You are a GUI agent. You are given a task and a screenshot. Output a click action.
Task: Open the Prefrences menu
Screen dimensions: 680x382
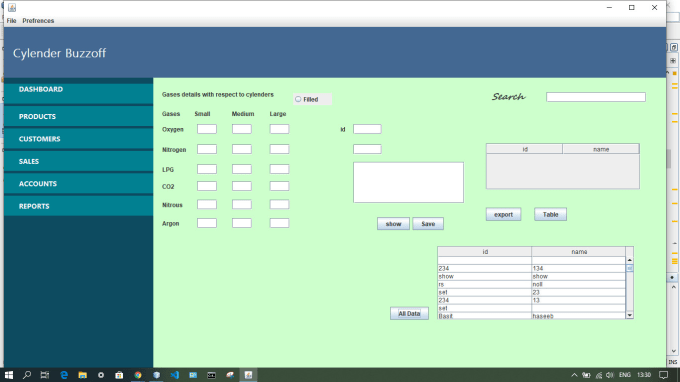pyautogui.click(x=38, y=21)
